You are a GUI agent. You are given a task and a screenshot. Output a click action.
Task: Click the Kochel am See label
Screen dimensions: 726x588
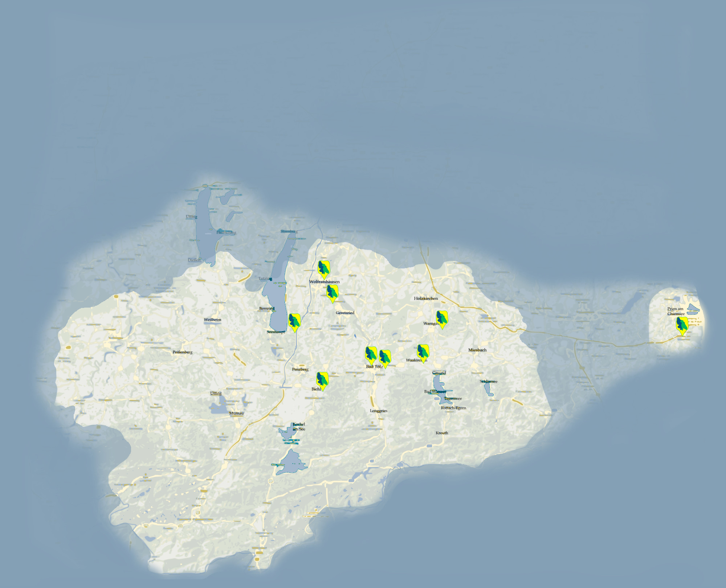299,427
